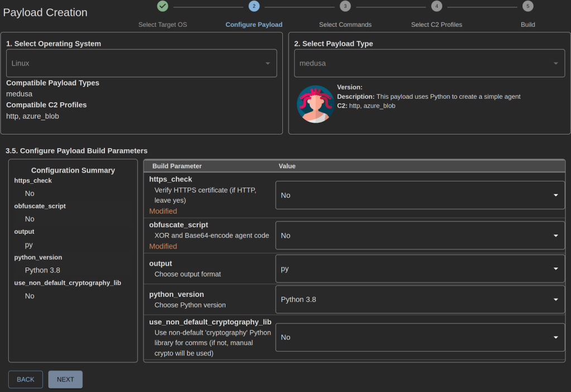Open the medusa payload type dropdown
The image size is (571, 392).
(429, 64)
